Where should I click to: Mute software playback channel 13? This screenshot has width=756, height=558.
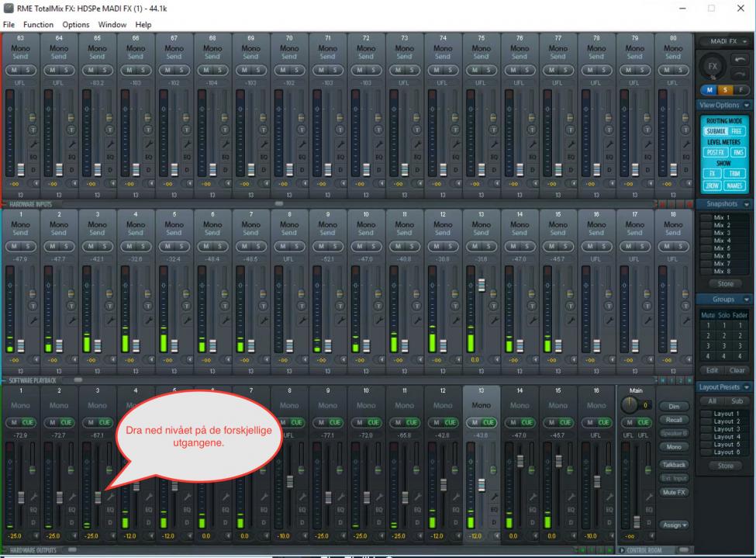click(x=475, y=247)
